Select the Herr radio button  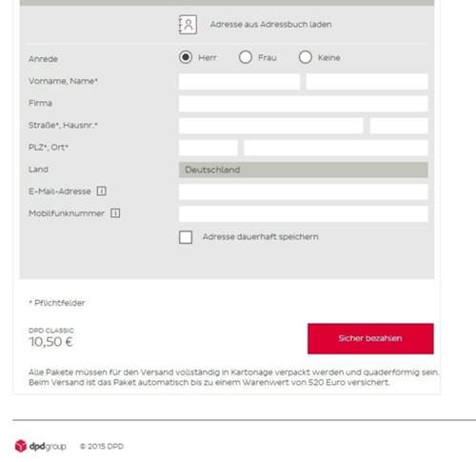pyautogui.click(x=186, y=57)
